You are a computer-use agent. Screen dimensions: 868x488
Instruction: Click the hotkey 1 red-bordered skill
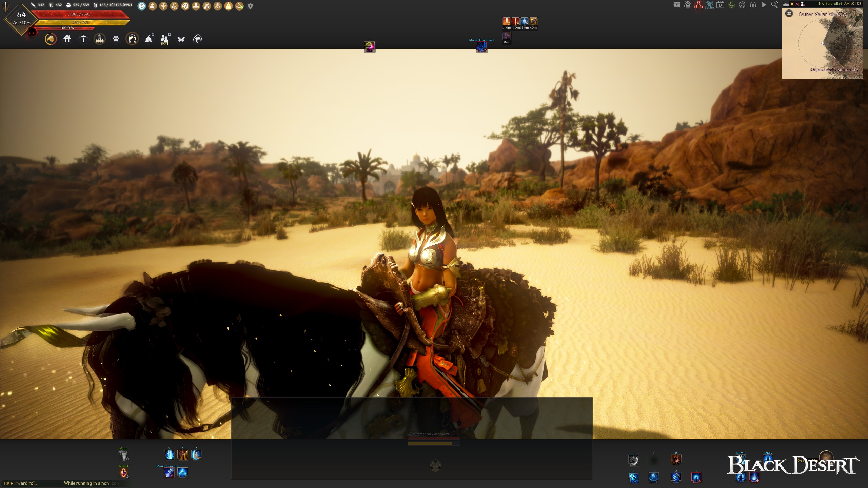(696, 477)
